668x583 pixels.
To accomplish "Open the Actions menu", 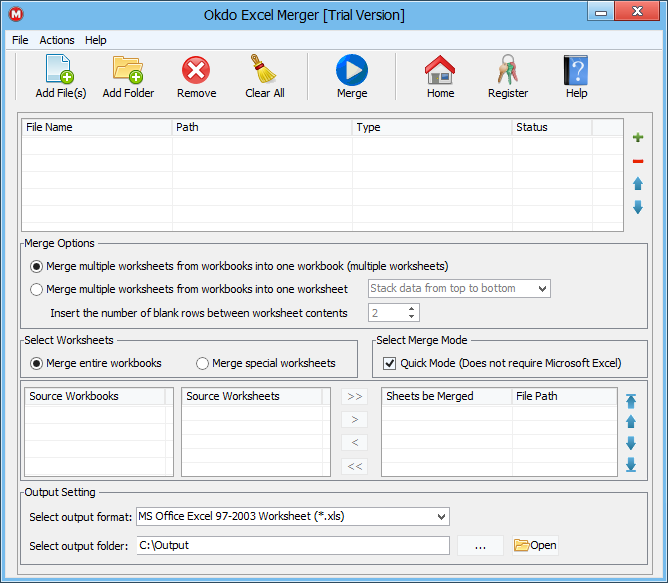I will pos(57,40).
